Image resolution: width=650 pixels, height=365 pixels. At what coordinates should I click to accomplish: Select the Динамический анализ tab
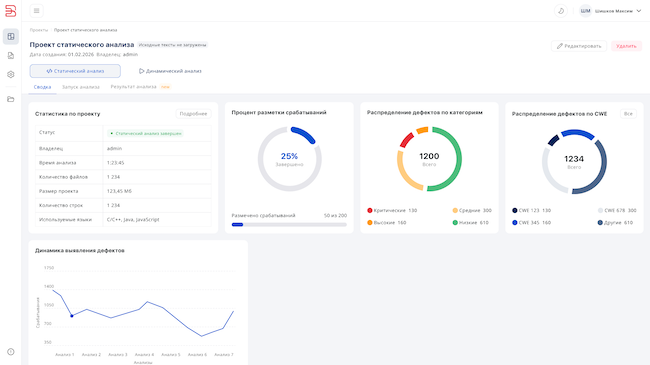tap(170, 71)
